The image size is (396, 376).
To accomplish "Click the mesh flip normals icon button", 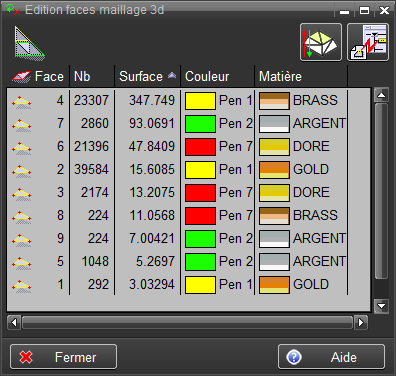I will [x=321, y=42].
